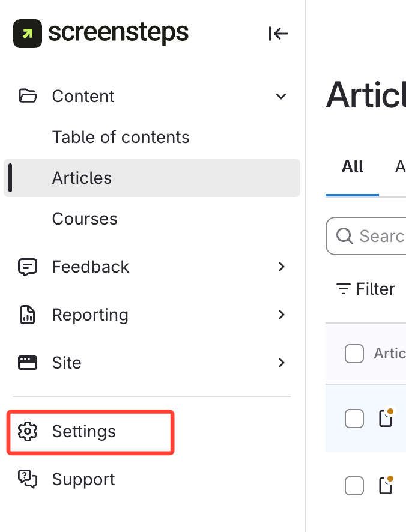Check the second article row checkbox
This screenshot has height=532, width=406.
pos(354,485)
